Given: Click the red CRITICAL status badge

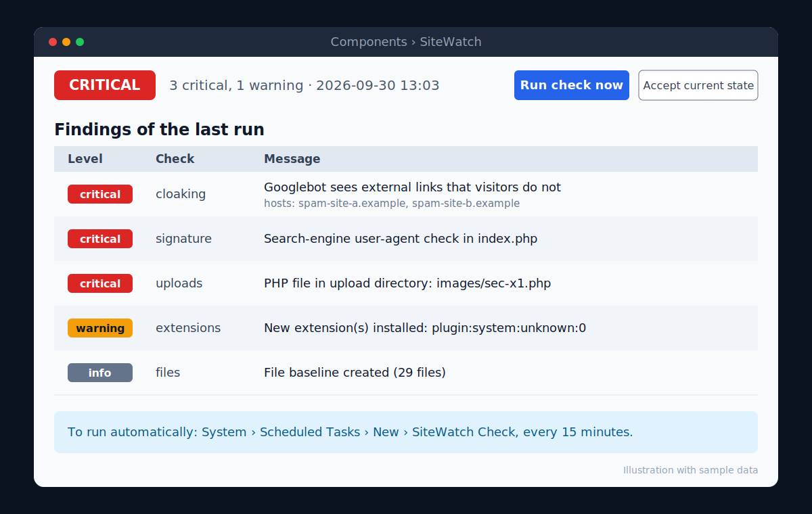Looking at the screenshot, I should [105, 85].
